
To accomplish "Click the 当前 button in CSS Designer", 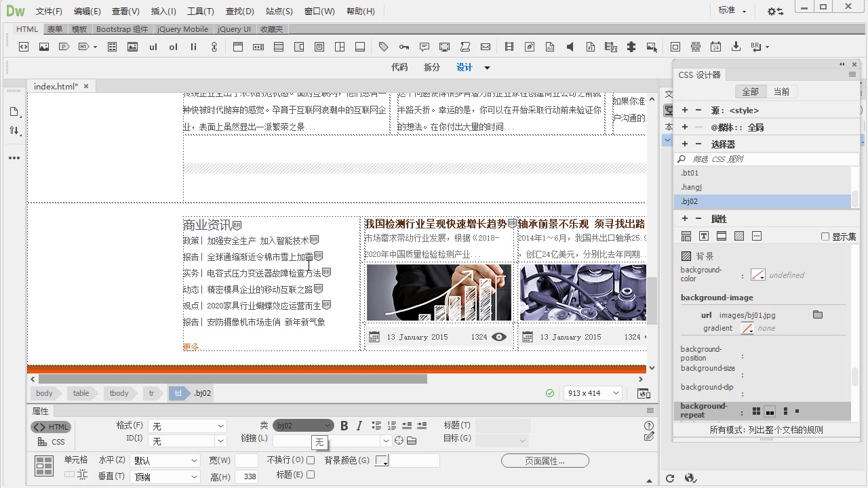I will [x=781, y=91].
